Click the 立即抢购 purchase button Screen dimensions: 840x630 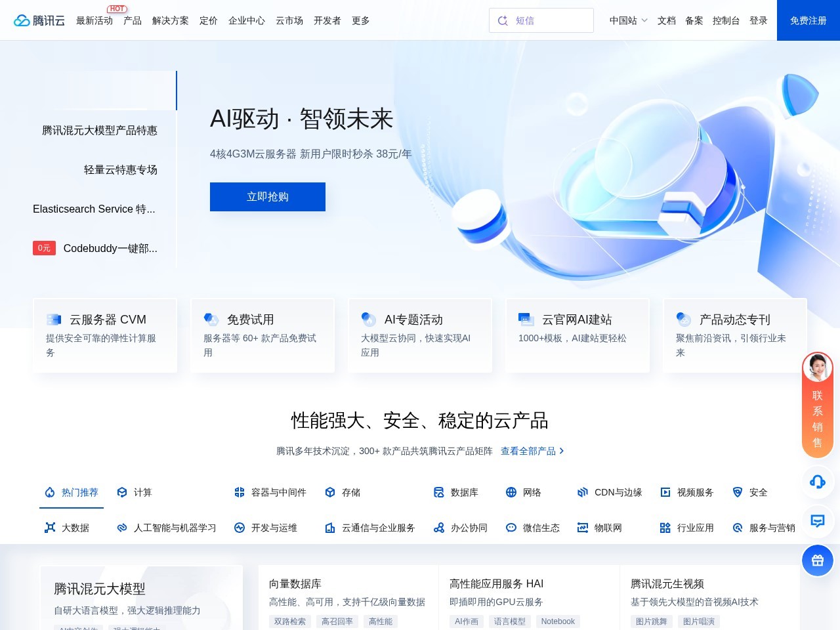[x=267, y=196]
